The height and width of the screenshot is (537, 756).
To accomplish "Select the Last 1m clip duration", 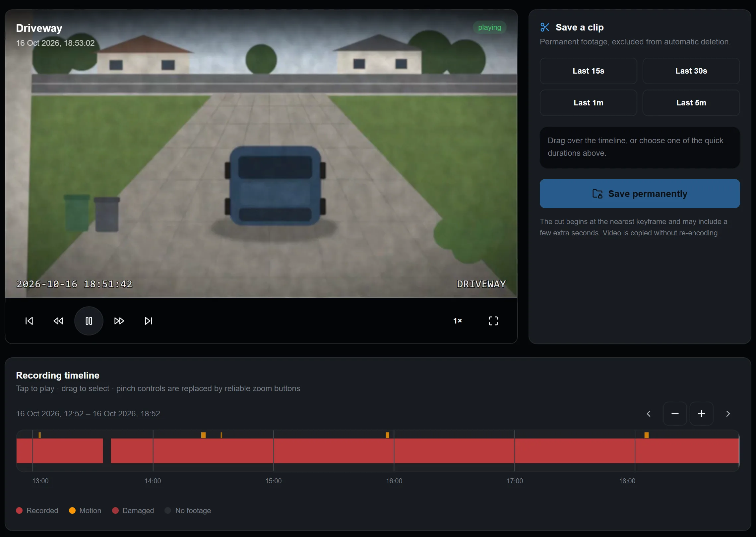I will [x=588, y=103].
